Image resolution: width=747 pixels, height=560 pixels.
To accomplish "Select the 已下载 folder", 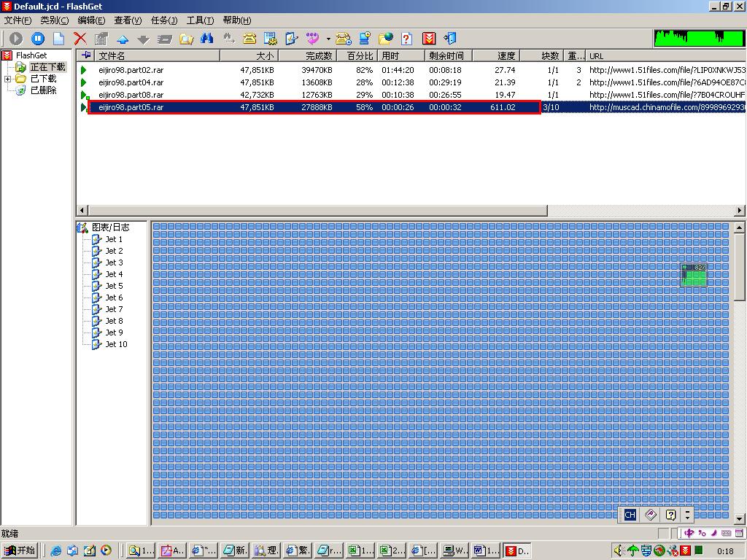I will [x=43, y=79].
